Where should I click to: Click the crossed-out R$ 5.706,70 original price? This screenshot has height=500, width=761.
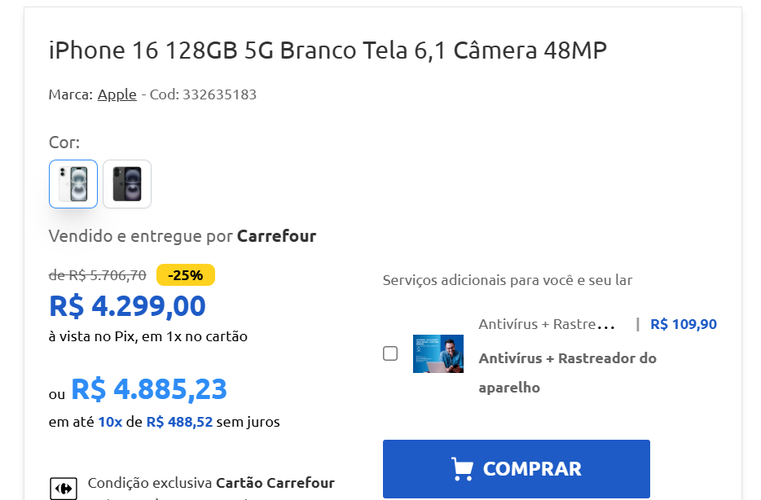[x=98, y=275]
